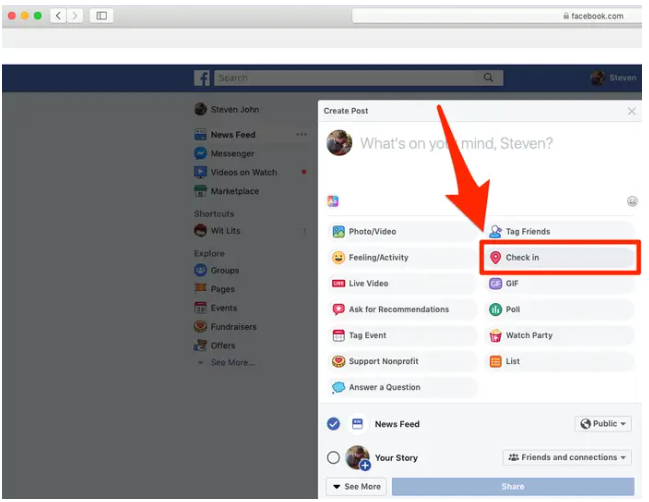The width and height of the screenshot is (649, 502).
Task: Toggle the News Feed share checkbox
Action: (x=333, y=424)
